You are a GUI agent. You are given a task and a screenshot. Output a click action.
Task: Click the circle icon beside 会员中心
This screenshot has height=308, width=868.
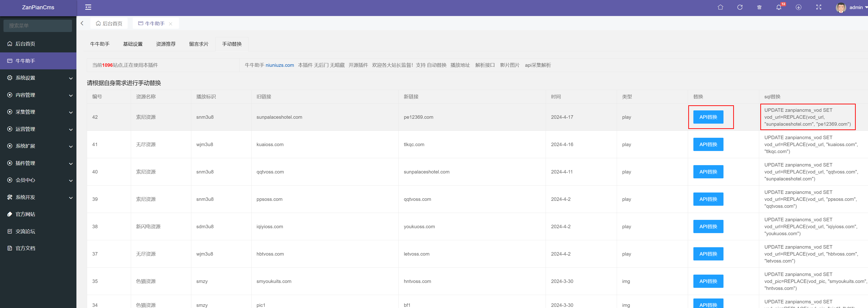[10, 180]
